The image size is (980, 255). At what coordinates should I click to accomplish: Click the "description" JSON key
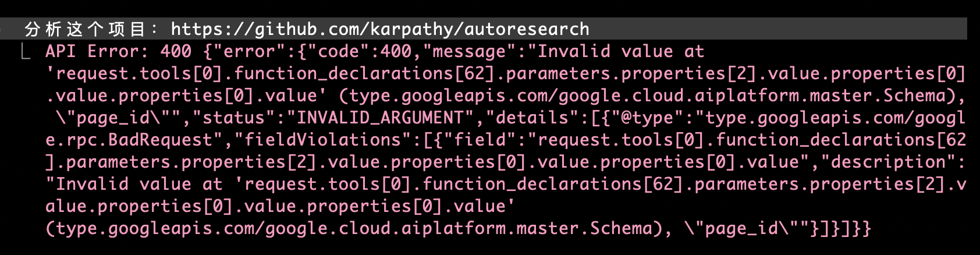[x=883, y=162]
